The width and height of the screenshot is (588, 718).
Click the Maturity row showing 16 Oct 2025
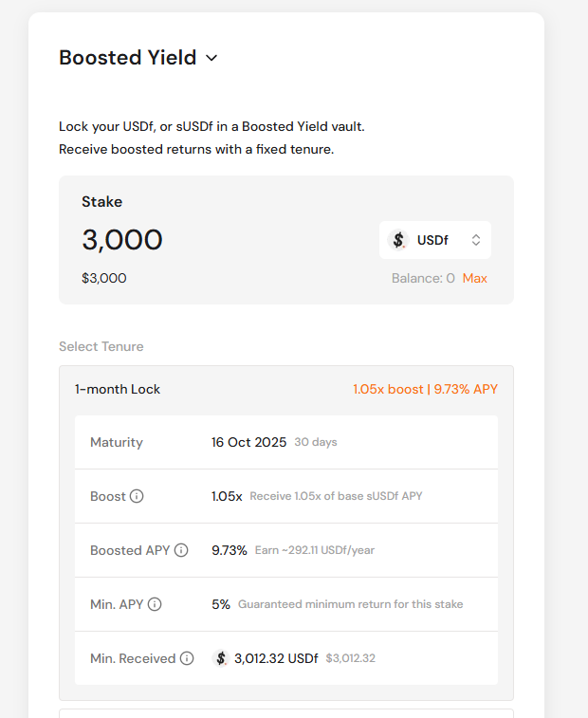point(250,442)
